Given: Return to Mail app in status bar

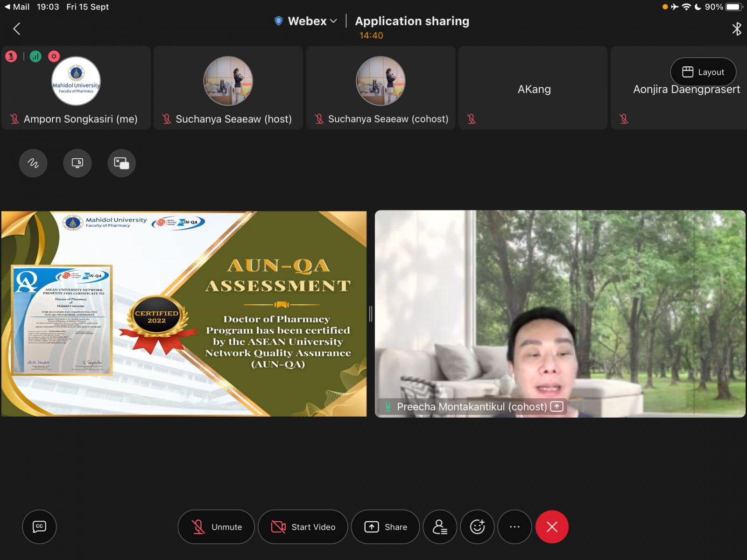Looking at the screenshot, I should 17,7.
